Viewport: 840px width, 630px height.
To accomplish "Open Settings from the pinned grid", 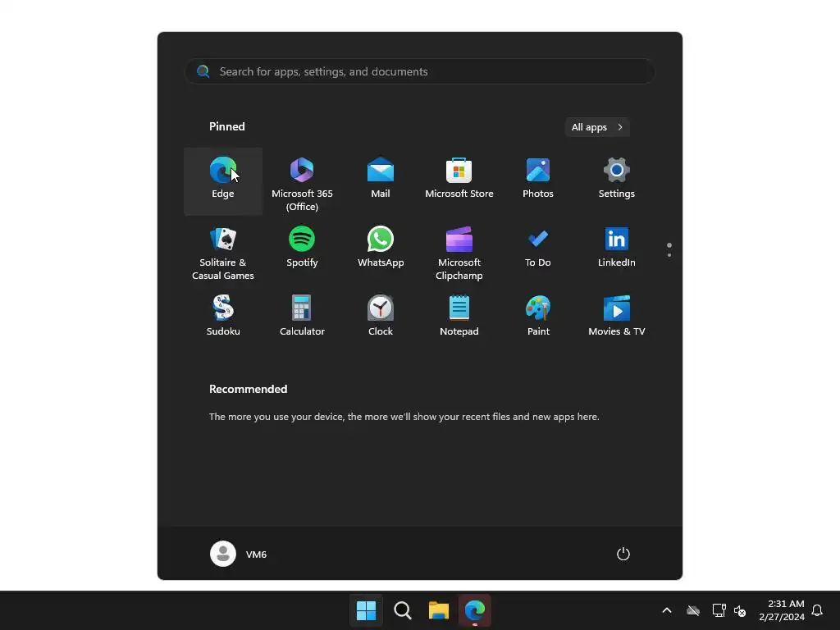I will click(617, 181).
